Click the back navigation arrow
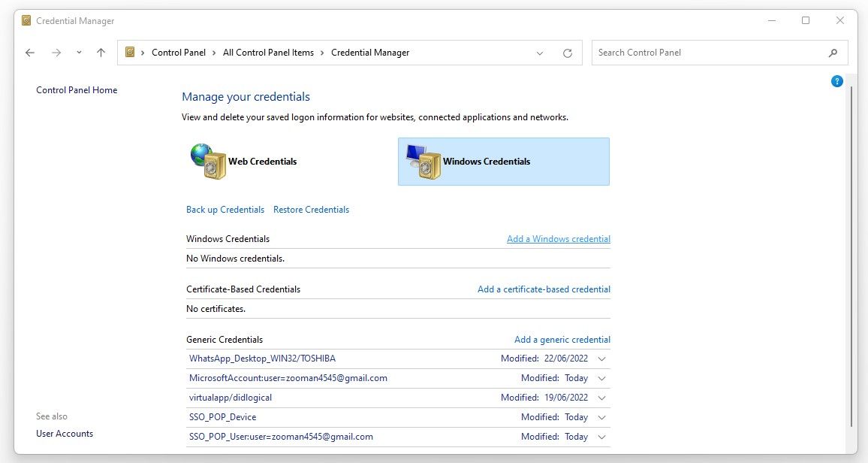Screen dimensions: 868x463 coord(29,53)
